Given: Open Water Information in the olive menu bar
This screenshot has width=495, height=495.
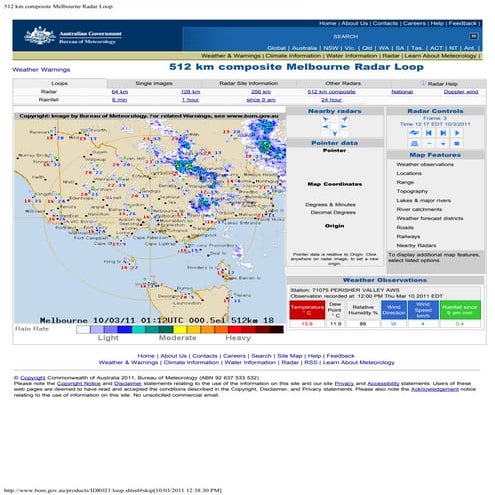Looking at the screenshot, I should (352, 56).
